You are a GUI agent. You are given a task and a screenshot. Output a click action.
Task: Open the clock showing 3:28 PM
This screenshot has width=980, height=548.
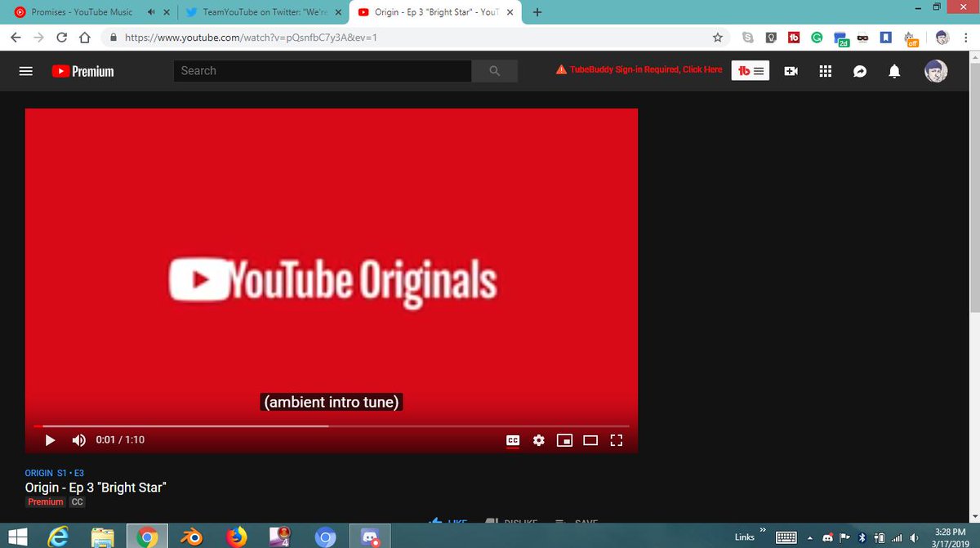[951, 537]
